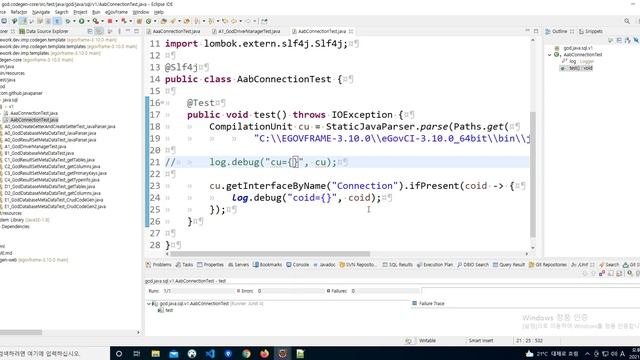Open the Bookmarks view tab
The image size is (640, 360).
(x=267, y=264)
